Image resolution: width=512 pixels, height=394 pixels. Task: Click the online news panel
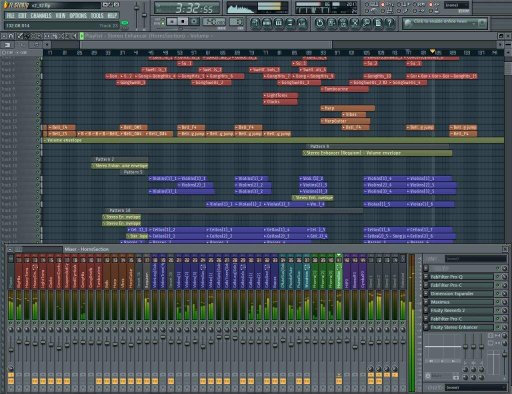444,23
